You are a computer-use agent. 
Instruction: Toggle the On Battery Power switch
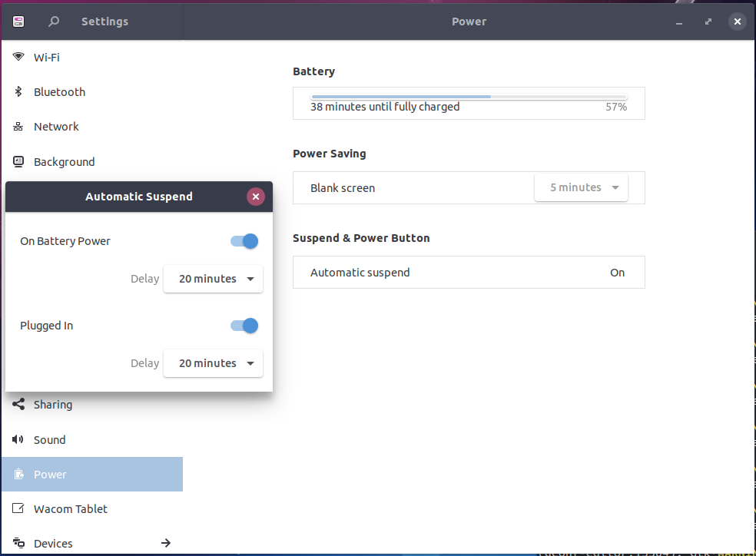coord(244,241)
